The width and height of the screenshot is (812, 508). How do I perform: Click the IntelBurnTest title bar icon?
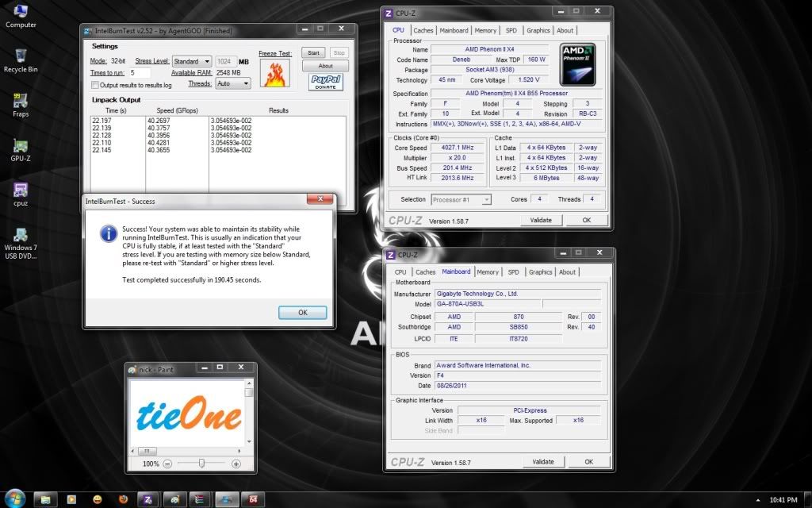pyautogui.click(x=88, y=31)
